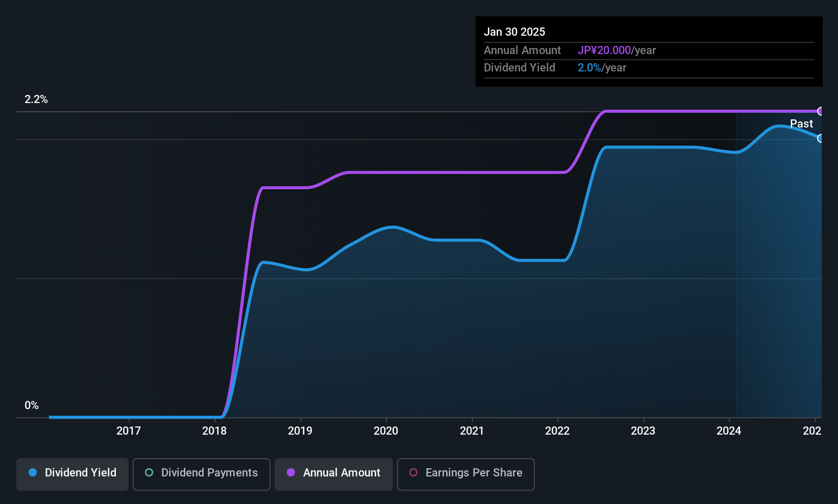Click the 2024 x-axis label
The image size is (838, 504).
tap(729, 431)
